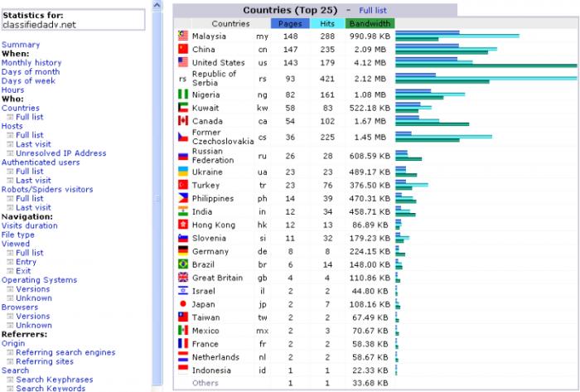
Task: Click the Great Britain flag icon
Action: [x=183, y=278]
